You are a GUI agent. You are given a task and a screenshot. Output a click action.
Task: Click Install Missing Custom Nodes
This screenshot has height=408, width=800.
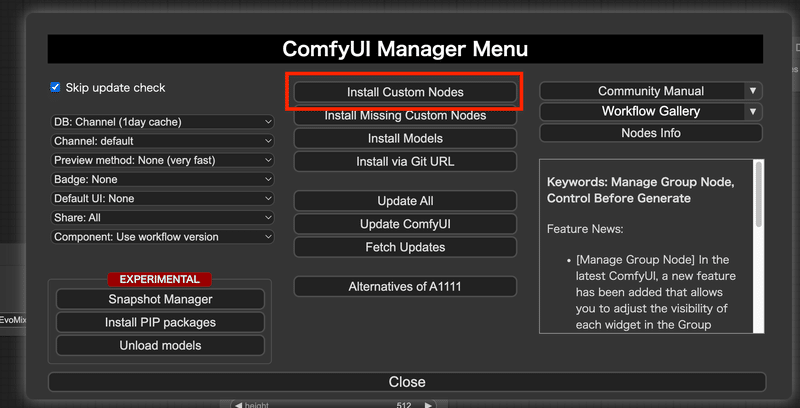(x=405, y=116)
